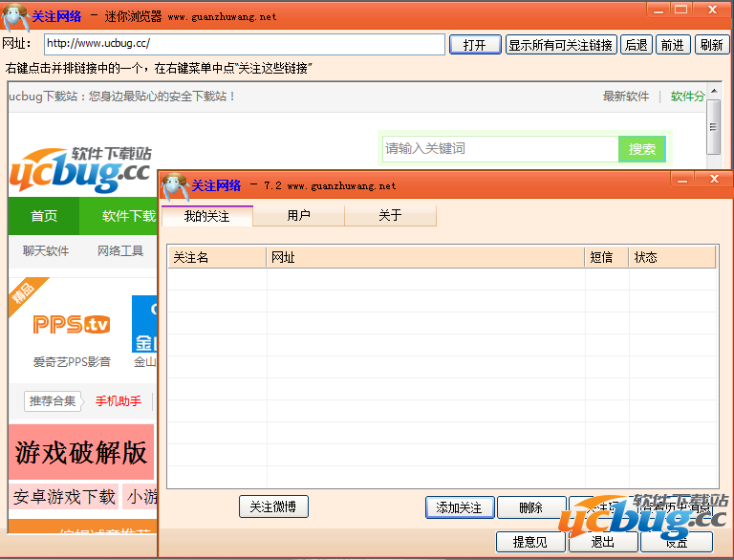Screen dimensions: 734x560
Task: Open the red 手机助手 link
Action: click(x=119, y=401)
